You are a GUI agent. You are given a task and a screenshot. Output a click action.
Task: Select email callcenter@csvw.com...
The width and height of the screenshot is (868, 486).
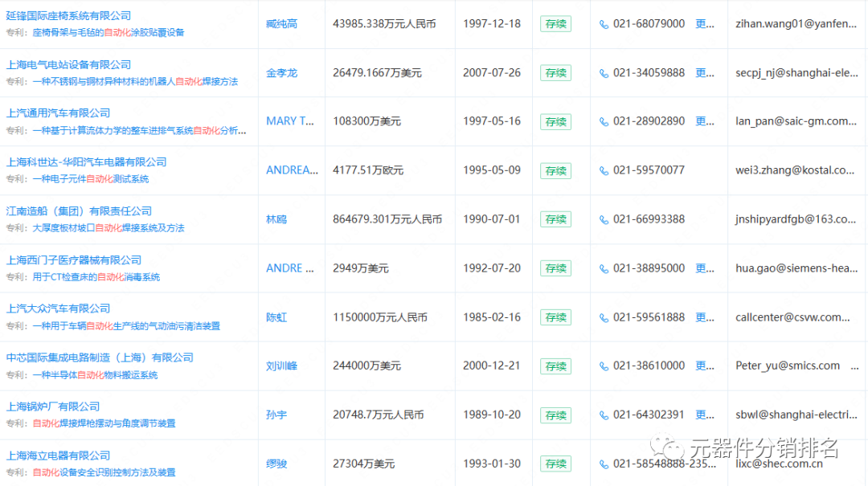(792, 317)
